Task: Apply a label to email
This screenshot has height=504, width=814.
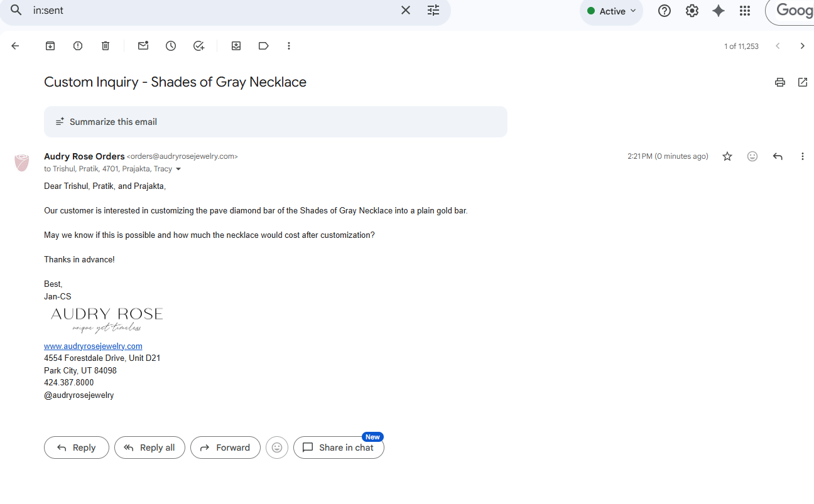Action: (x=264, y=46)
